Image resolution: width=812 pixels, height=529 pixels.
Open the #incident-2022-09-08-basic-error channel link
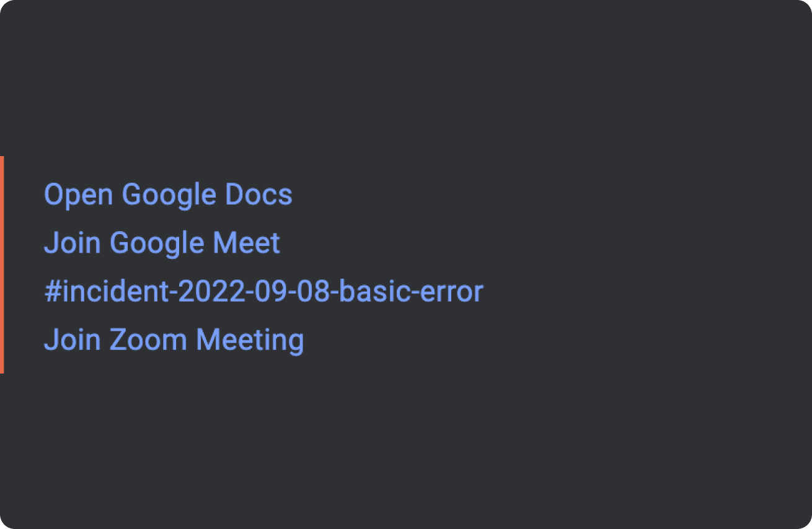263,292
